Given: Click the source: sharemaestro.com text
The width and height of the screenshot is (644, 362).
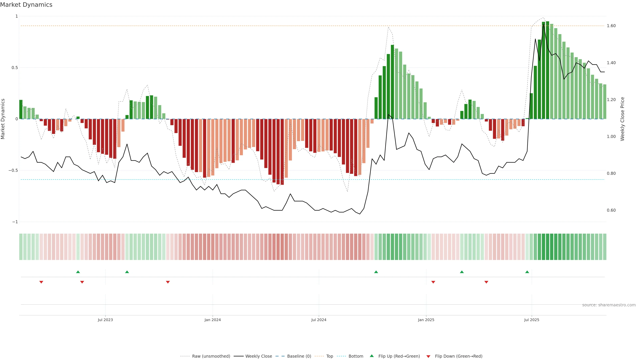Looking at the screenshot, I should [609, 305].
